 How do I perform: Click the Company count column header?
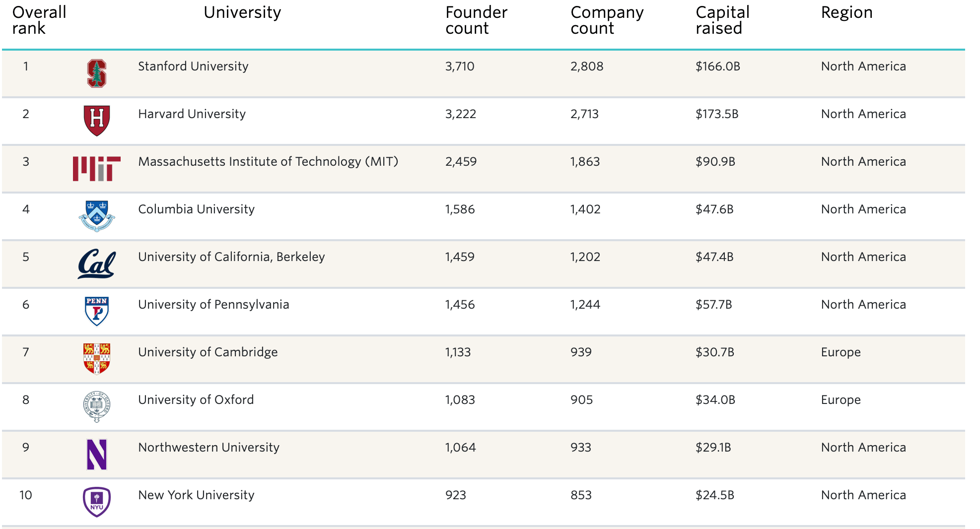click(x=607, y=20)
